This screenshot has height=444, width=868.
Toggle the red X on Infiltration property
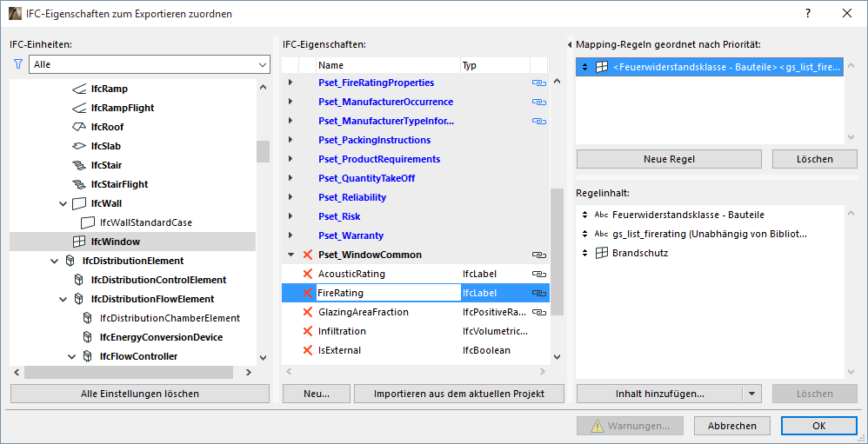pos(307,331)
